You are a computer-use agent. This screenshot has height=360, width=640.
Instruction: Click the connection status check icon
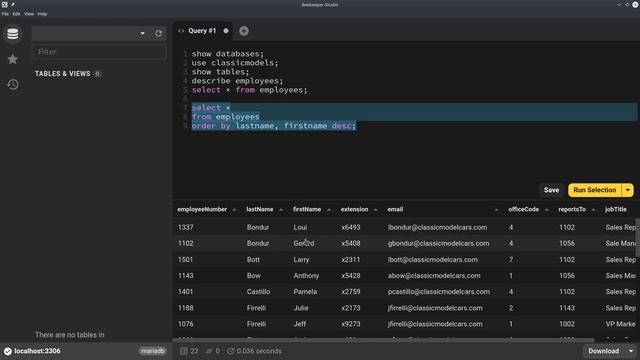pos(8,351)
